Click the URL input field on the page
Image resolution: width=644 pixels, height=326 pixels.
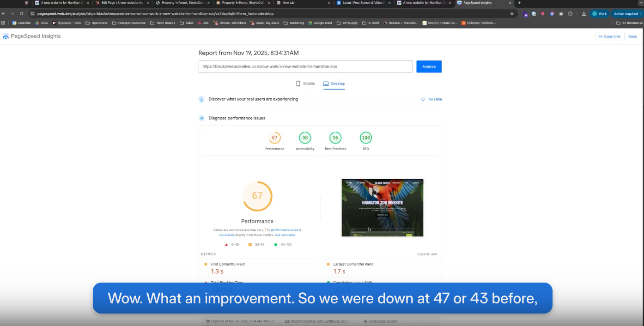click(x=305, y=66)
